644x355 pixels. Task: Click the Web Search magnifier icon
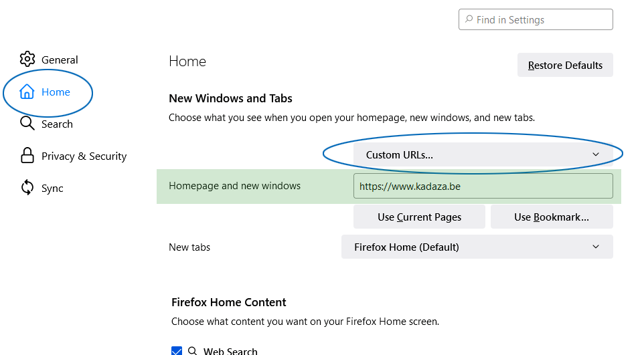point(192,350)
